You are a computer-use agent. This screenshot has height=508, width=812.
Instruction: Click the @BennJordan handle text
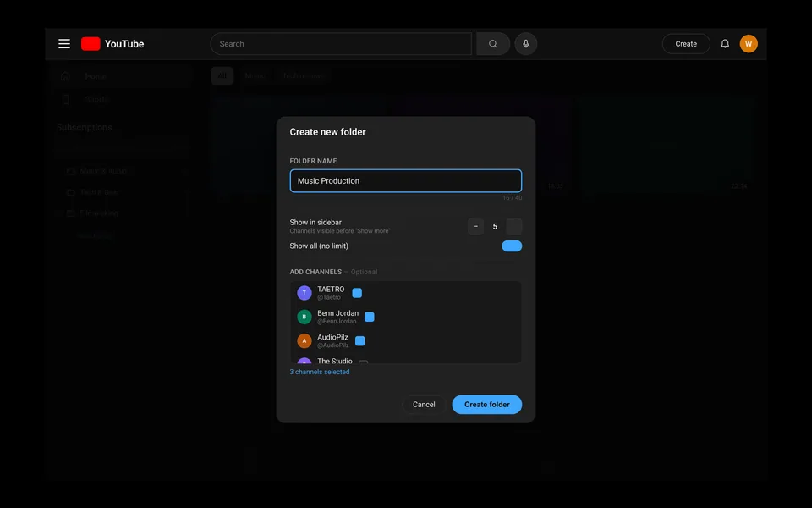point(337,322)
